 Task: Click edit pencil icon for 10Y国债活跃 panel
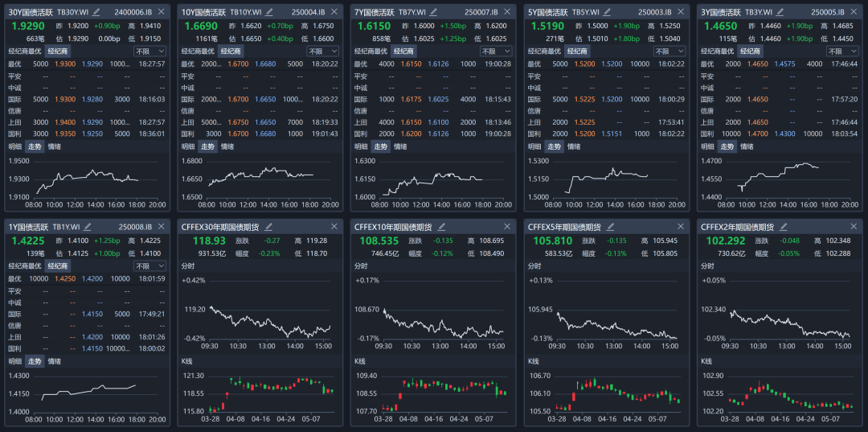click(269, 11)
